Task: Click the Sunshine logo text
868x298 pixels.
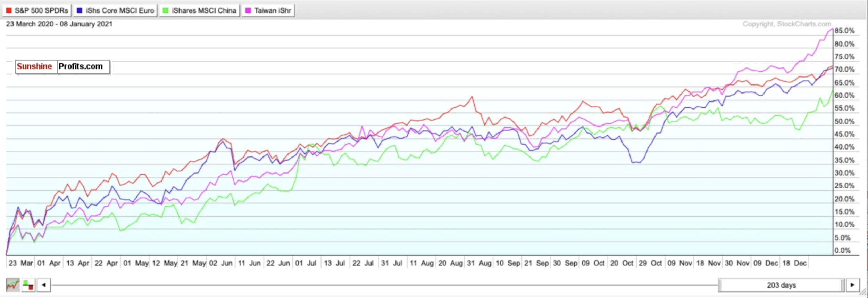Action: click(34, 66)
